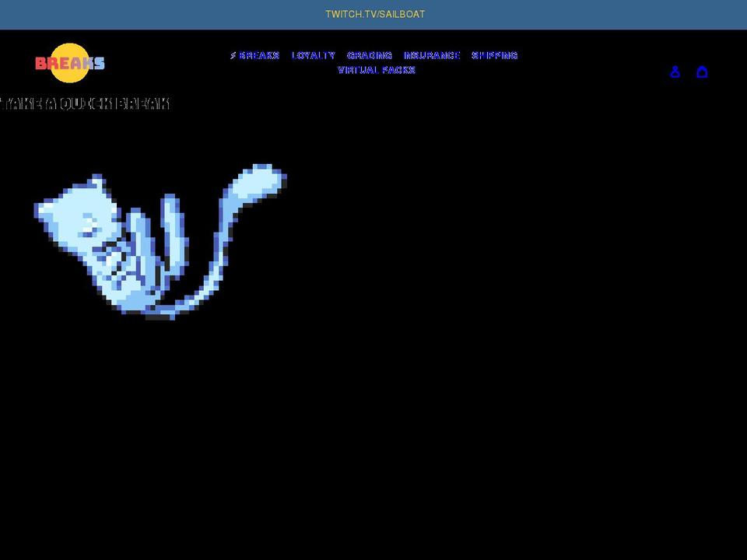Image resolution: width=747 pixels, height=560 pixels.
Task: Click the TWITCH.TV/SAILBOAT announcement link
Action: [x=375, y=14]
